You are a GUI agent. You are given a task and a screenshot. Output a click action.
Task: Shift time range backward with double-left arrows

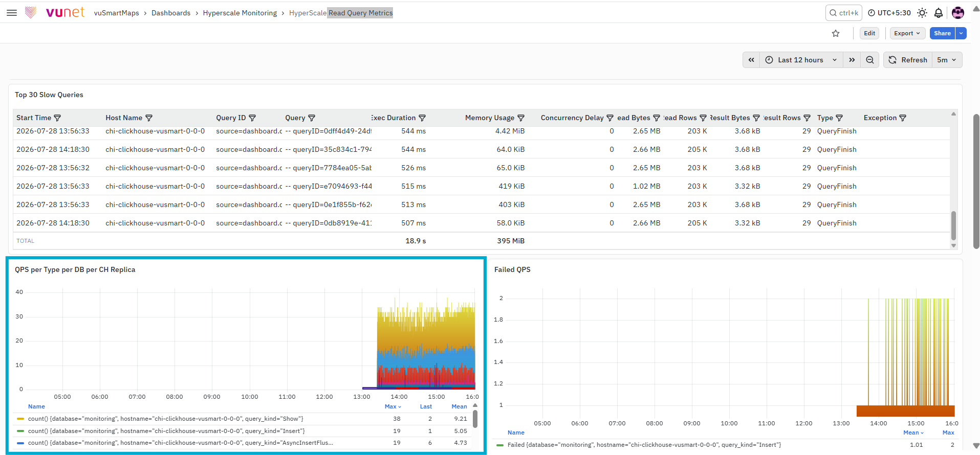751,60
